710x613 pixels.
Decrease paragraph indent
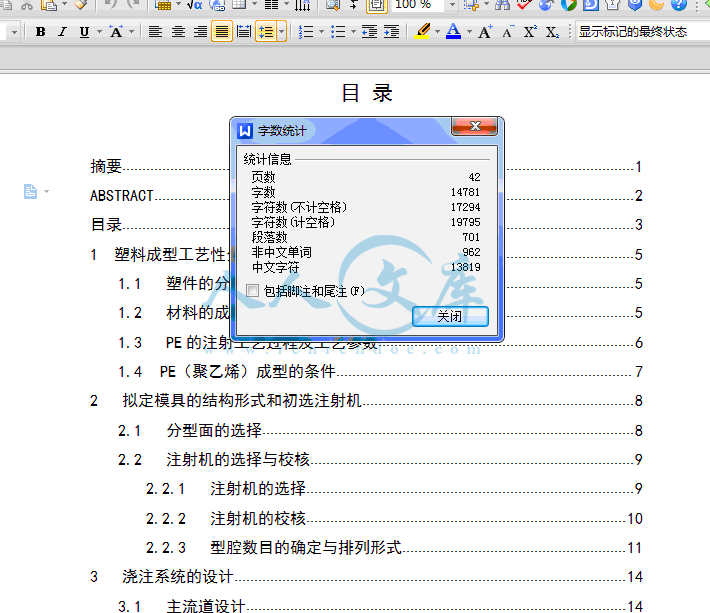[x=369, y=32]
